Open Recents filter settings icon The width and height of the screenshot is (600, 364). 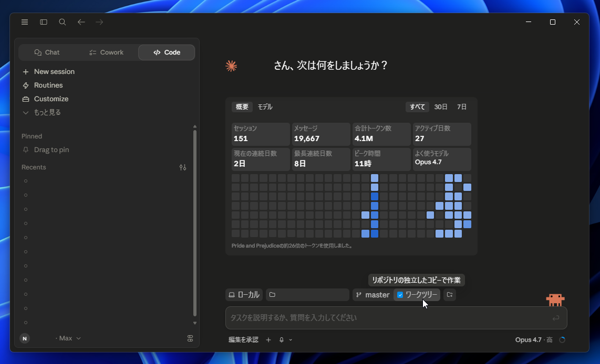tap(183, 167)
